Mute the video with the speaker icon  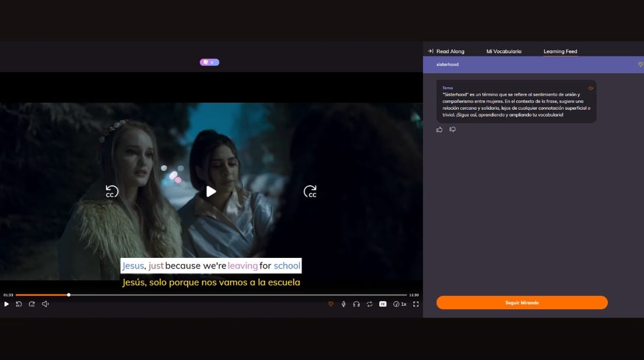pos(45,304)
